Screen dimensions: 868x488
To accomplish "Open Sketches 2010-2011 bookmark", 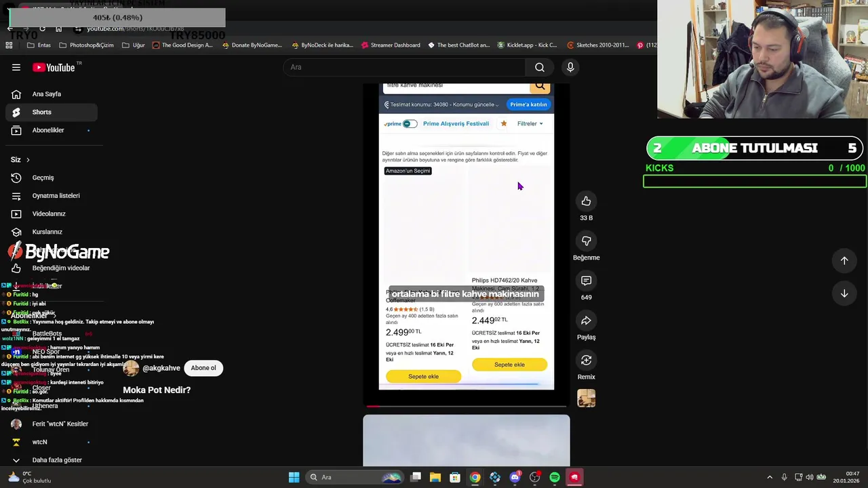I will tap(597, 45).
